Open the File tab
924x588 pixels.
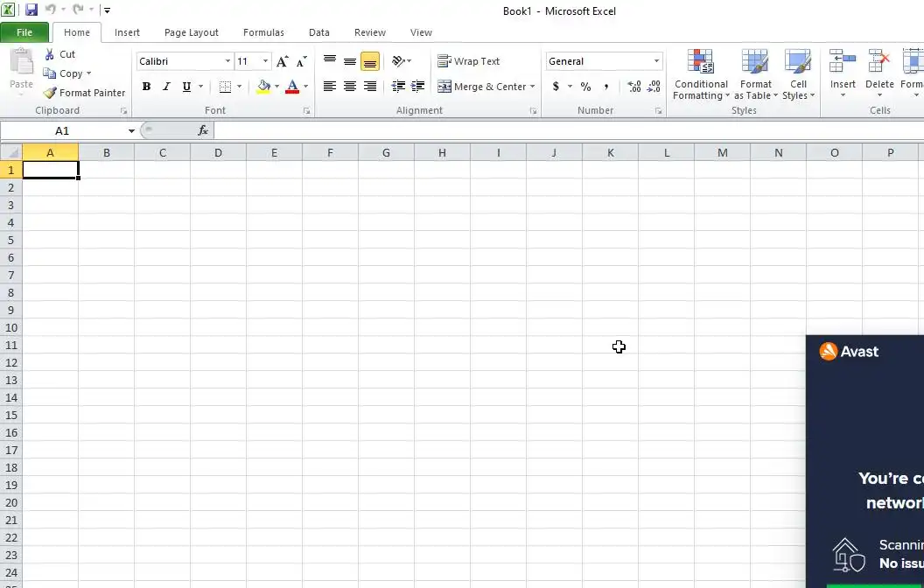(x=24, y=32)
